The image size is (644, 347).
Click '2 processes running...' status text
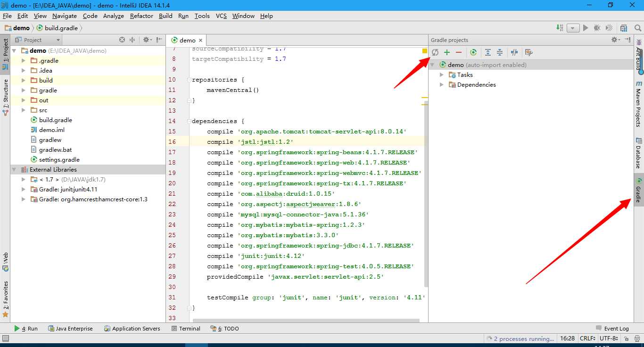pyautogui.click(x=524, y=339)
